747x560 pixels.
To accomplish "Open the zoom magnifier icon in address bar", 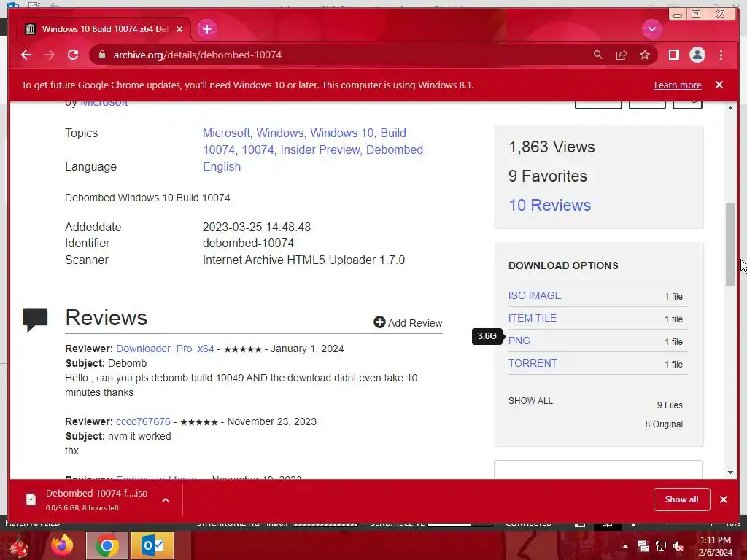I will point(598,55).
